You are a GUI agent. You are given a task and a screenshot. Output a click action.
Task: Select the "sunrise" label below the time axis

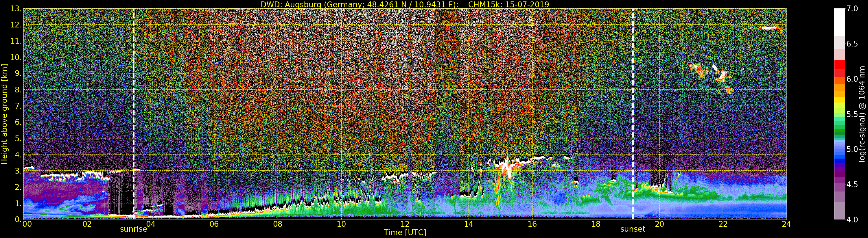[134, 229]
